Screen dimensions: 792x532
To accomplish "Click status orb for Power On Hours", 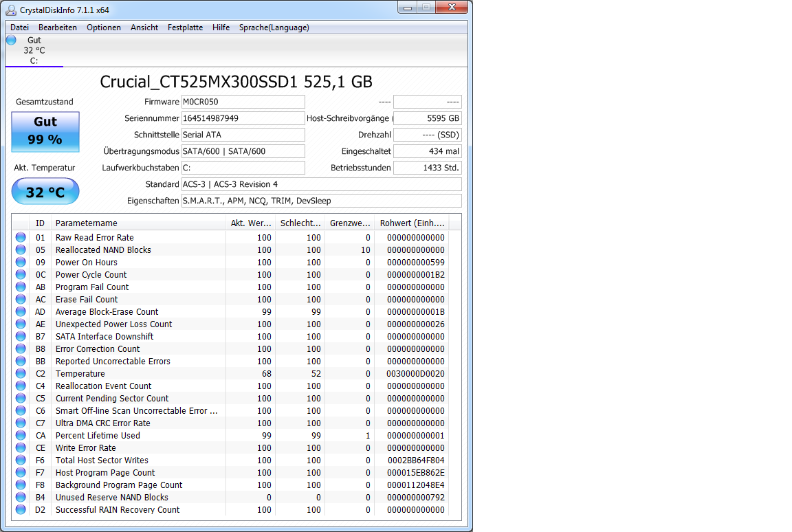I will click(21, 262).
